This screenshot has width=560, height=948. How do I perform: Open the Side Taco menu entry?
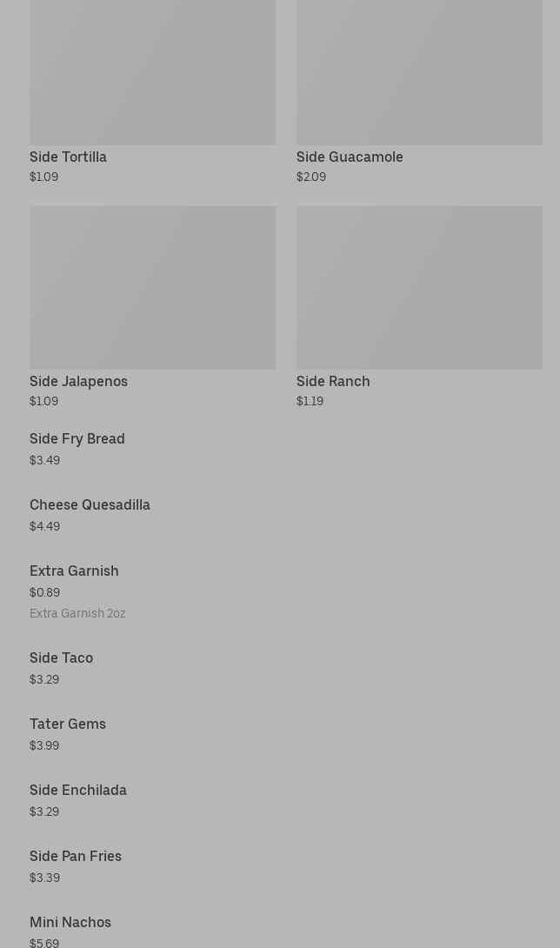click(x=61, y=658)
